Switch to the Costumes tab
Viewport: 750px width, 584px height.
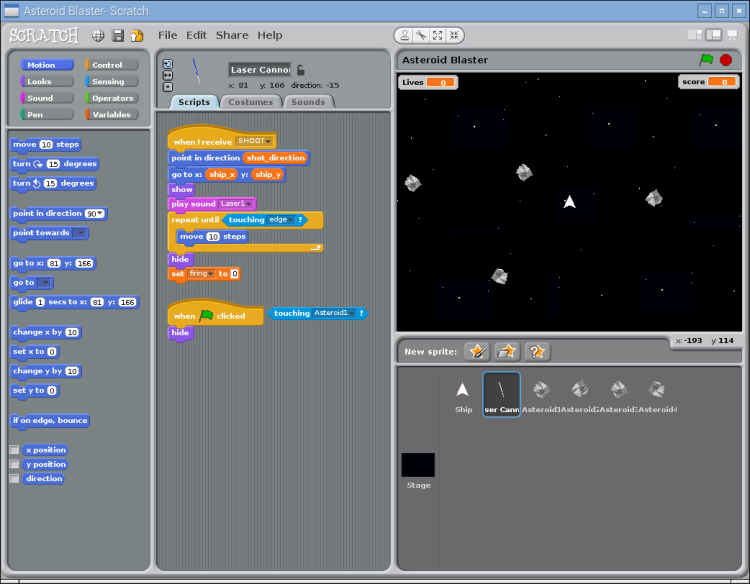coord(251,102)
